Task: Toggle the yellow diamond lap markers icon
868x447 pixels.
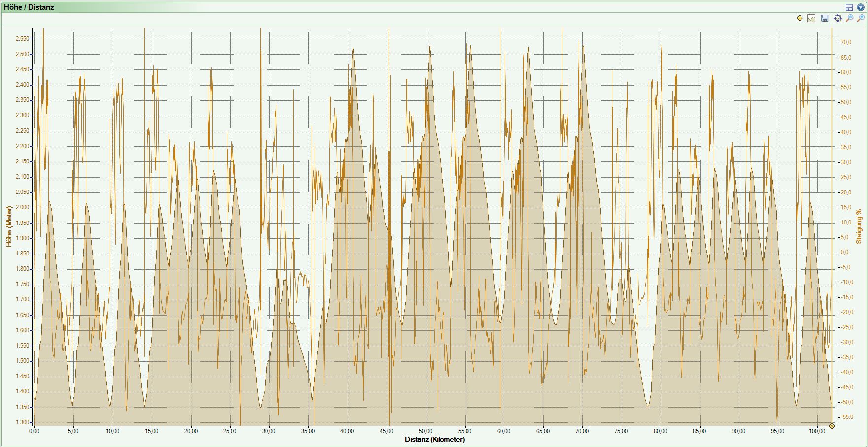Action: (x=800, y=18)
